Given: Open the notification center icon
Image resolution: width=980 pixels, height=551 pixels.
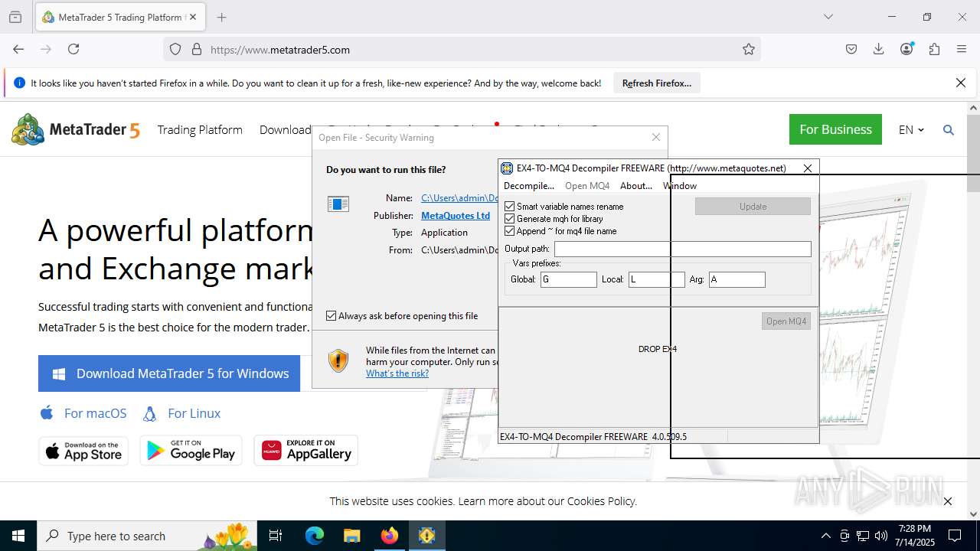Looking at the screenshot, I should (x=955, y=536).
